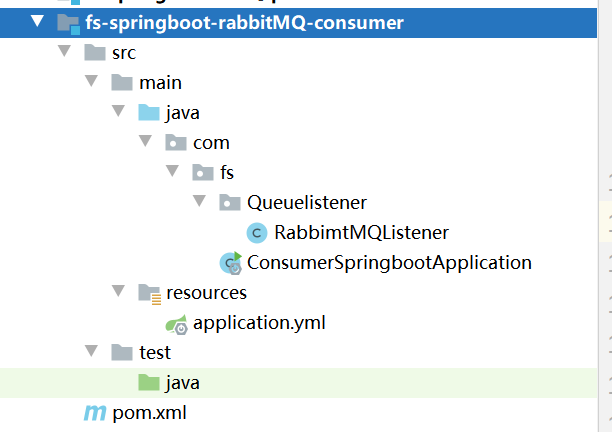
Task: Collapse the resources folder arrow
Action: [x=118, y=291]
